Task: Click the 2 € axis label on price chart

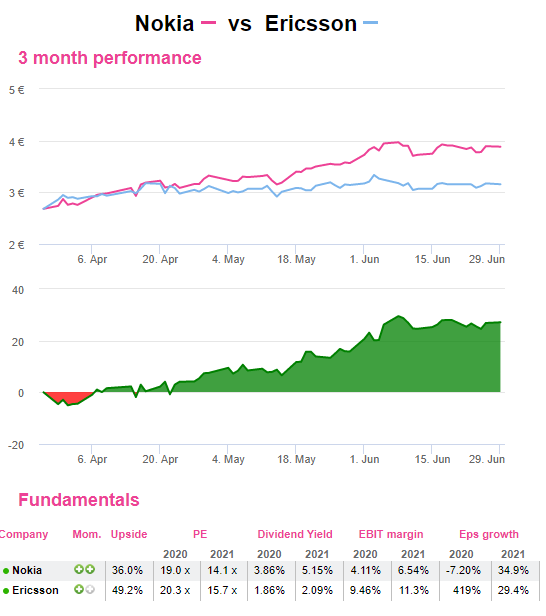Action: tap(16, 245)
